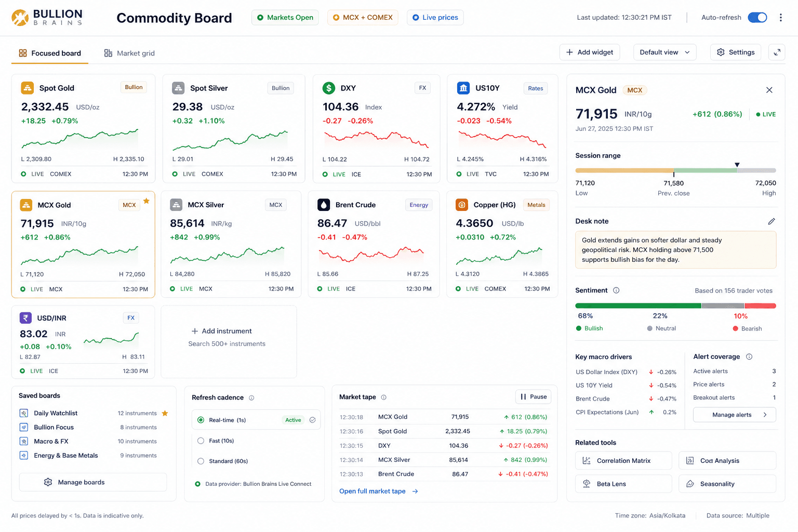Toggle the Auto-refresh switch
Viewport: 798px width, 532px height.
tap(757, 18)
